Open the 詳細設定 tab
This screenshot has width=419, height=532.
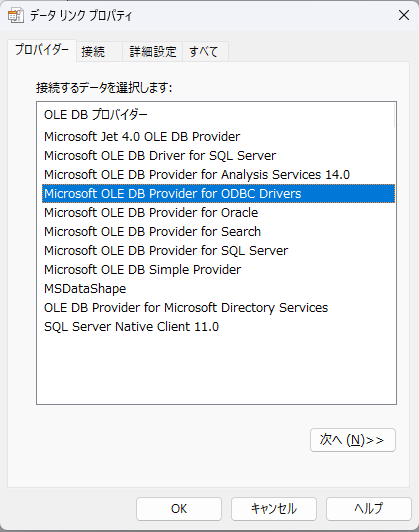(153, 52)
